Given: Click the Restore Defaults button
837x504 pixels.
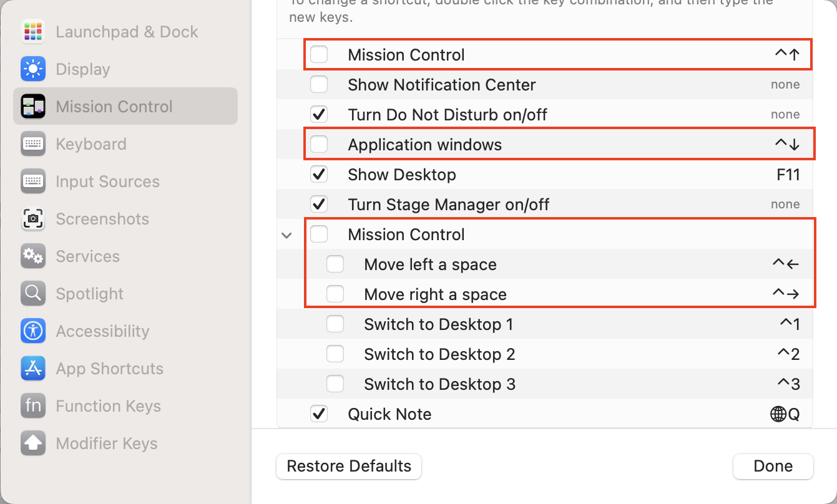Looking at the screenshot, I should coord(349,466).
